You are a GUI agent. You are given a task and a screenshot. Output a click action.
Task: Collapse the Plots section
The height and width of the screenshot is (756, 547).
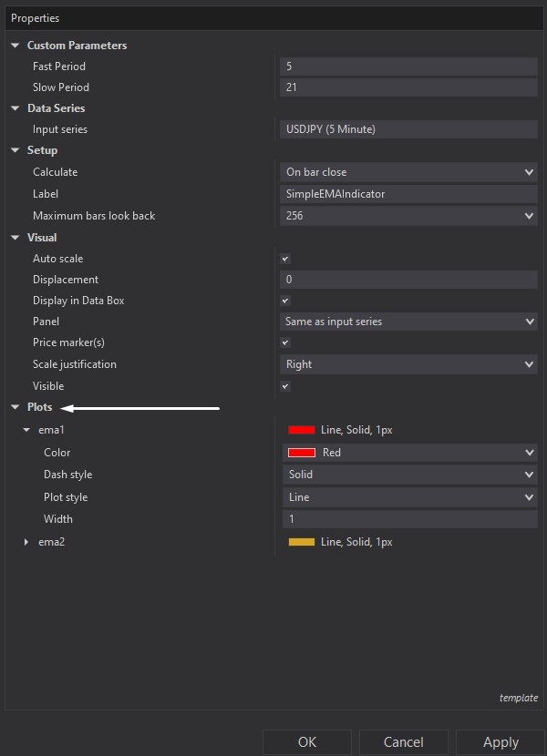point(15,407)
